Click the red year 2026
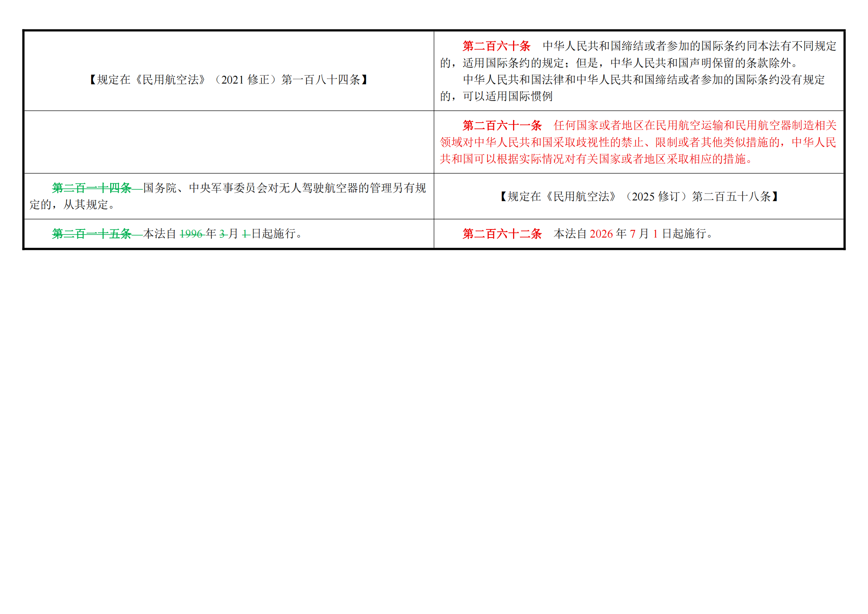This screenshot has height=614, width=868. point(601,234)
